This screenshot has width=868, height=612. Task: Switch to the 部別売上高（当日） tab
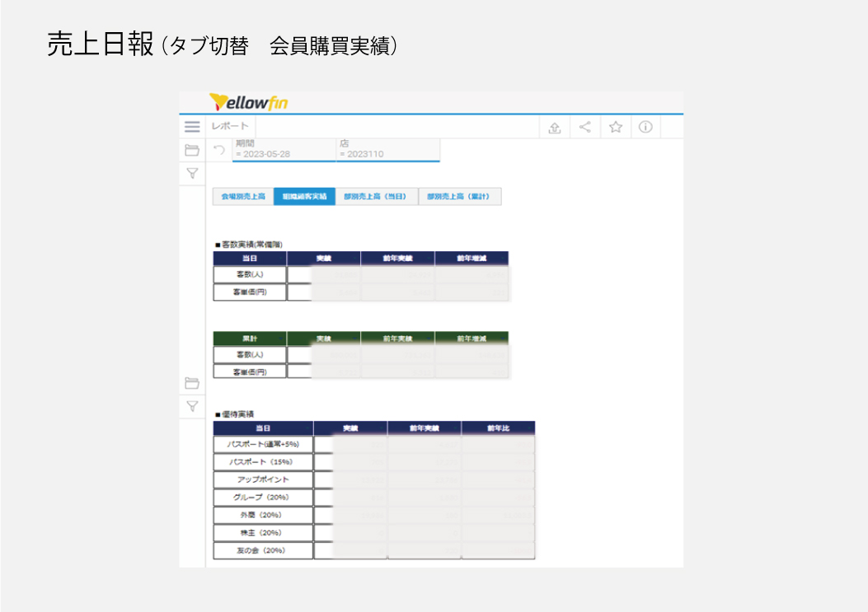[x=377, y=196]
